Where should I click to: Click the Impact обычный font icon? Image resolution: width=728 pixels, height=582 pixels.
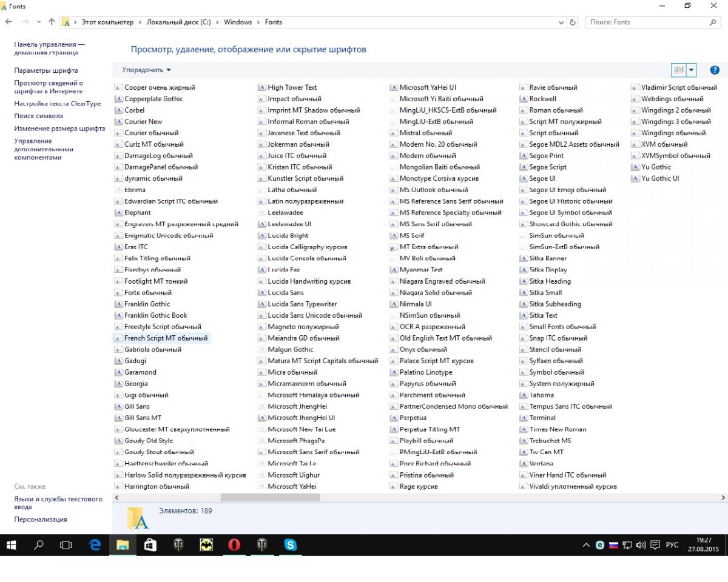pyautogui.click(x=262, y=99)
